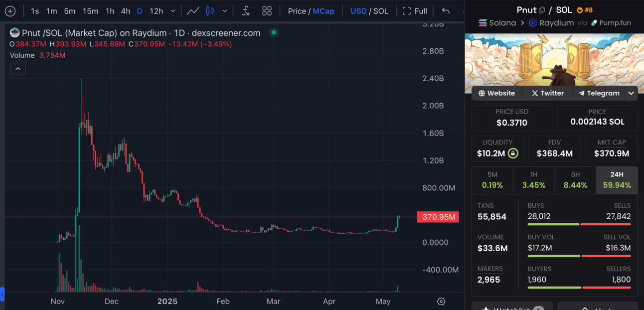Click the X logo on Twitter button
This screenshot has height=310, width=644.
click(x=535, y=93)
